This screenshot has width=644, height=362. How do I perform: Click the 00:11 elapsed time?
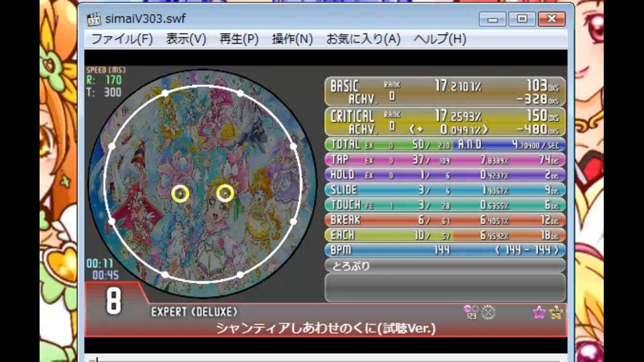click(100, 263)
